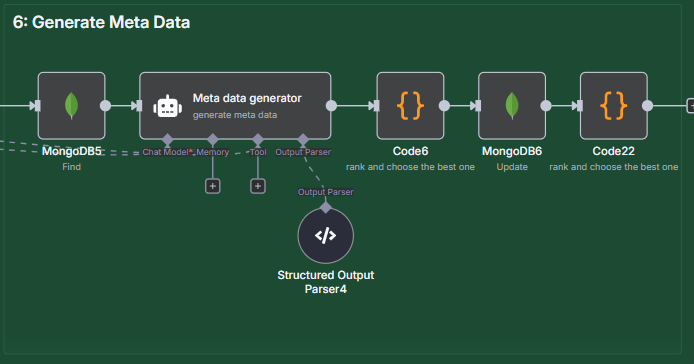Select the Code6 curly braces node
This screenshot has width=694, height=364.
pos(410,106)
